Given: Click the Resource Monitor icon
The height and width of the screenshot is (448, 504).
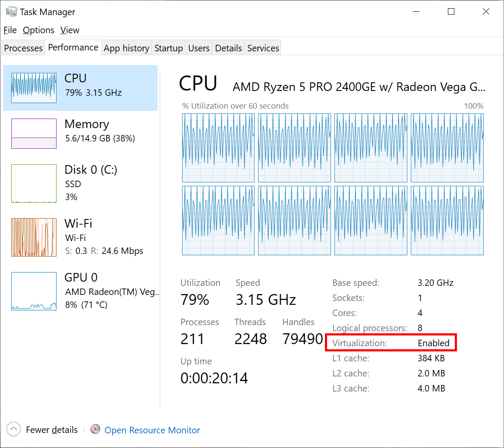Looking at the screenshot, I should click(95, 429).
